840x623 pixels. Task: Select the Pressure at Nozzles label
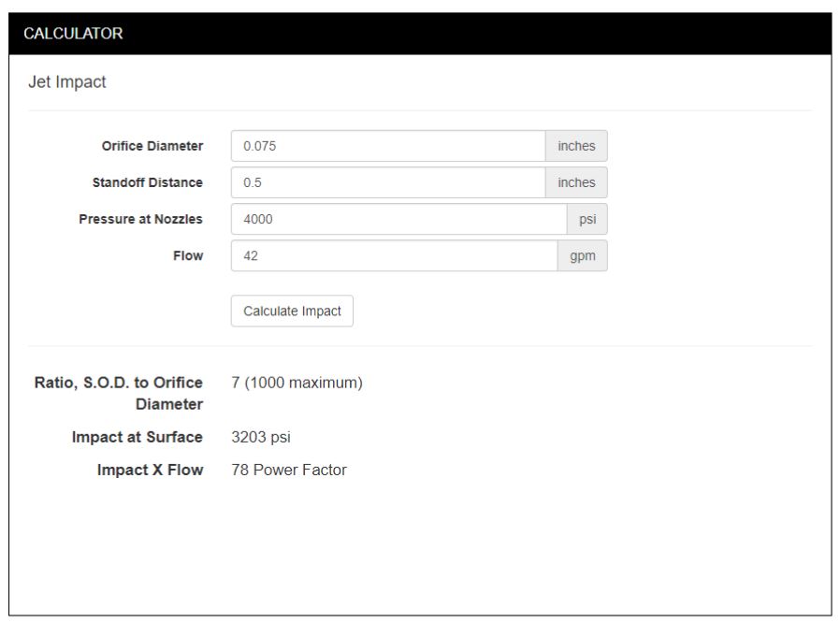(x=140, y=219)
